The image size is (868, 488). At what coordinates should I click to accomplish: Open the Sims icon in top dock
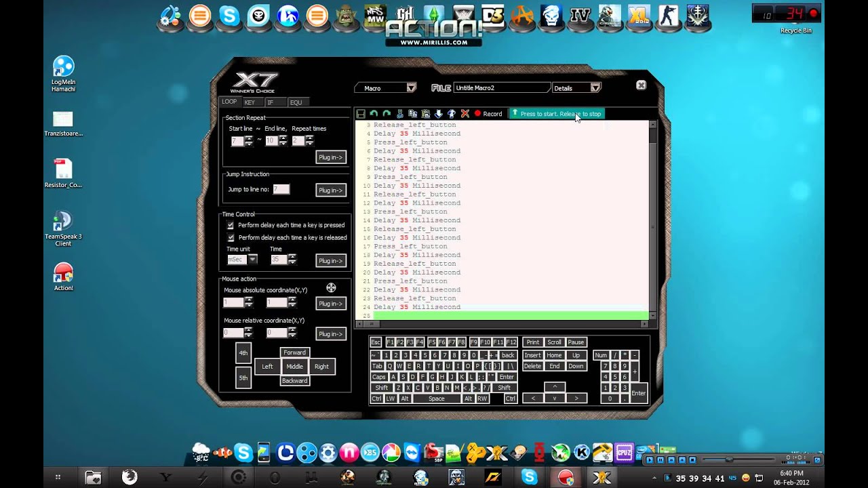(x=434, y=16)
